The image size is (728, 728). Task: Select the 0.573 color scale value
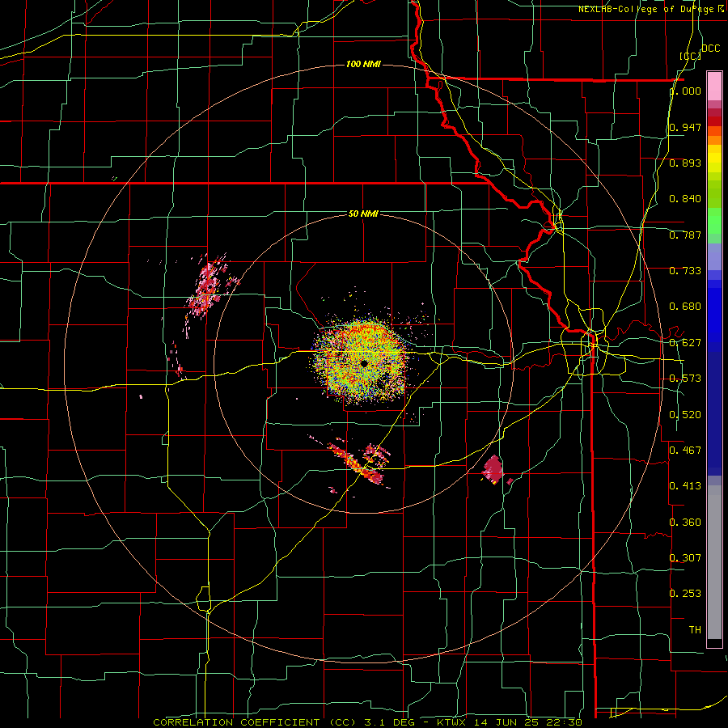coord(685,379)
